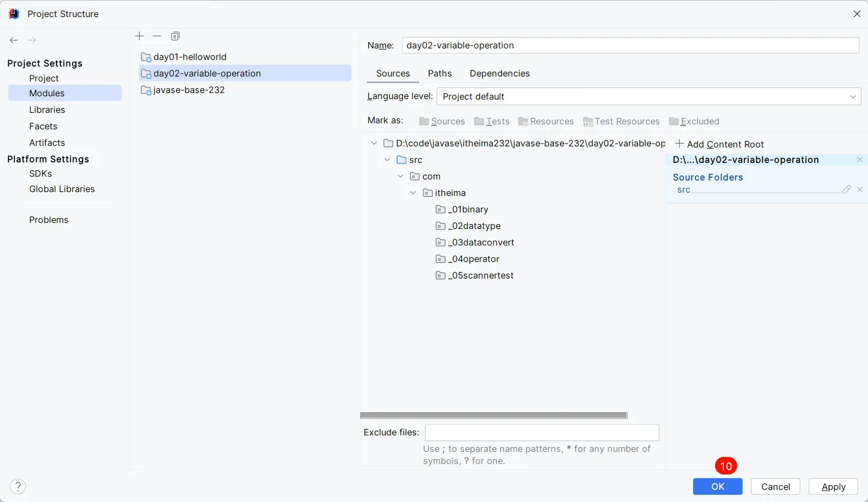Screen dimensions: 868x502
Task: Click the horizontal scrollbar under the tree
Action: coord(493,416)
